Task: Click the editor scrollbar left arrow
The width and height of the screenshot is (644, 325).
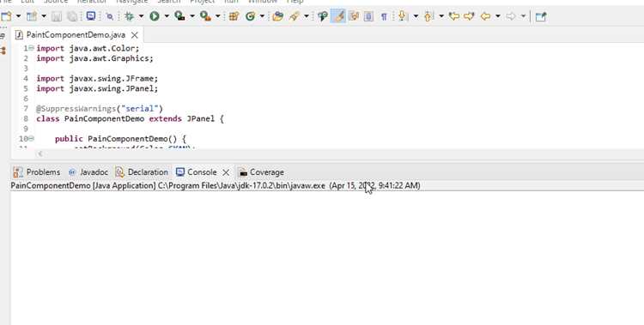Action: [x=40, y=153]
